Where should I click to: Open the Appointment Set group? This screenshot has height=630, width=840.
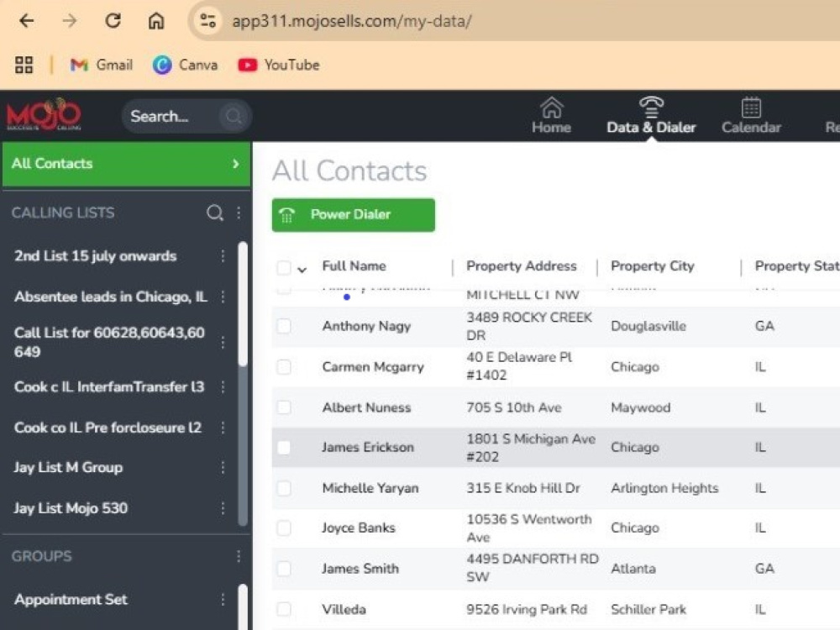coord(71,600)
